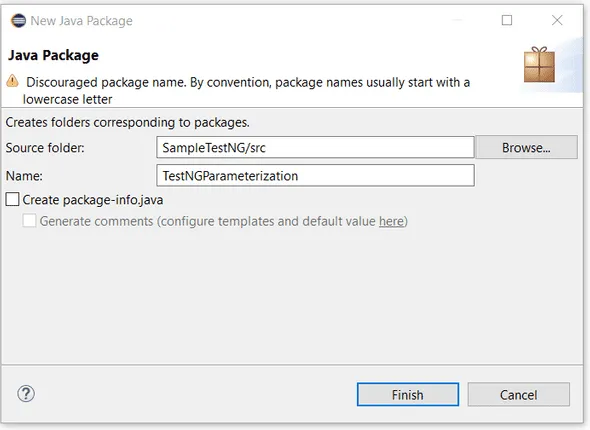This screenshot has width=590, height=430.
Task: Toggle the Generate comments checkbox
Action: pyautogui.click(x=29, y=221)
